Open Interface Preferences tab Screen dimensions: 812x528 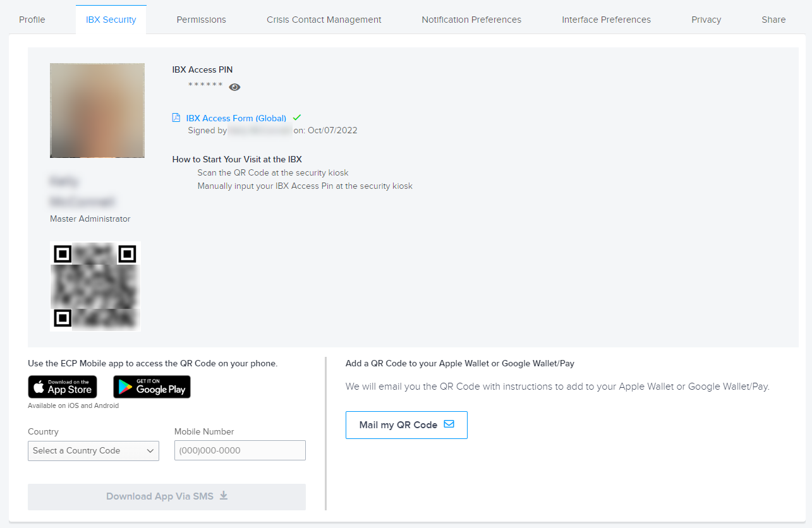tap(607, 20)
